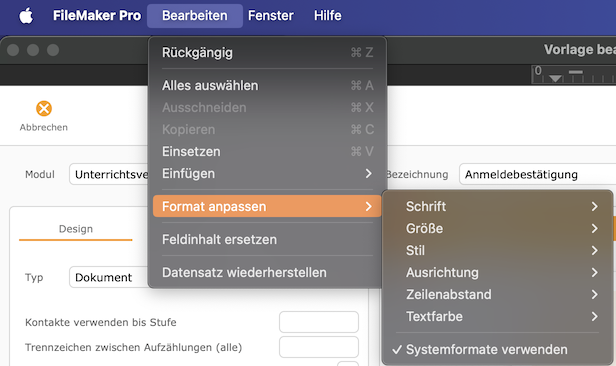Image resolution: width=616 pixels, height=366 pixels.
Task: Click the Kontakte verwenden bis Stufe field
Action: 319,322
